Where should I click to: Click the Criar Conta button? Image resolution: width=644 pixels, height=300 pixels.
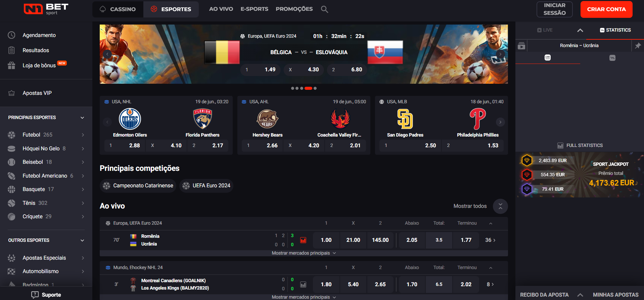pyautogui.click(x=606, y=9)
